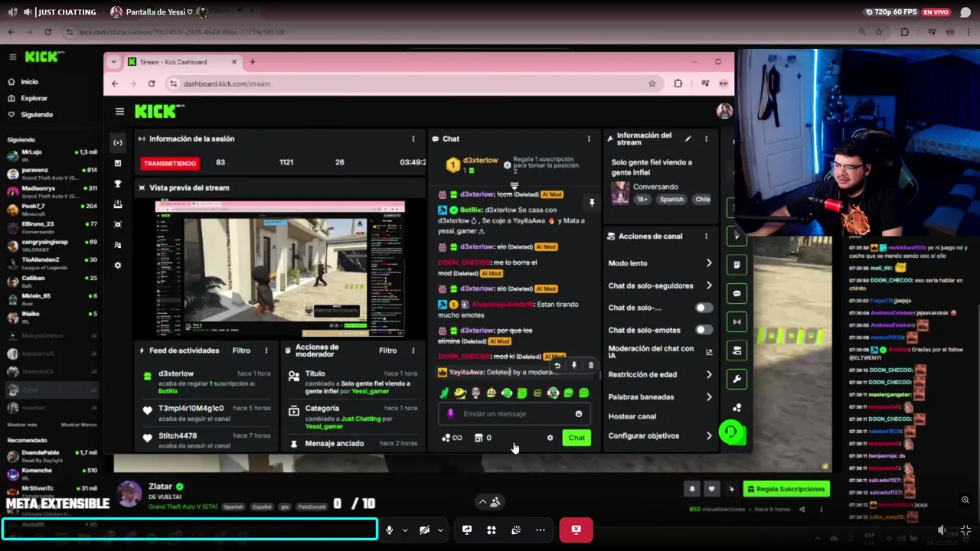Image resolution: width=980 pixels, height=551 pixels.
Task: Open emoji picker in chat input
Action: coord(578,414)
